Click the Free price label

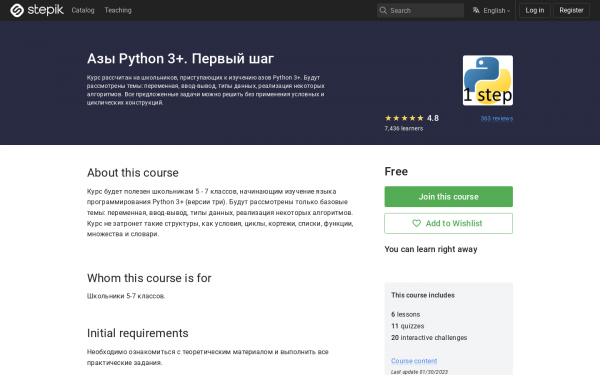[396, 171]
